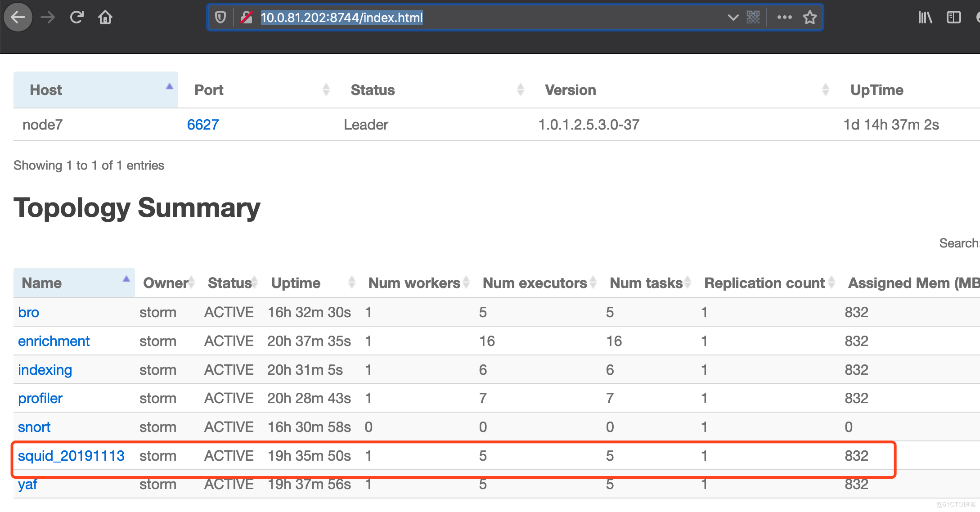Click snort uptime 16h 30m 58s
980x512 pixels.
point(309,427)
